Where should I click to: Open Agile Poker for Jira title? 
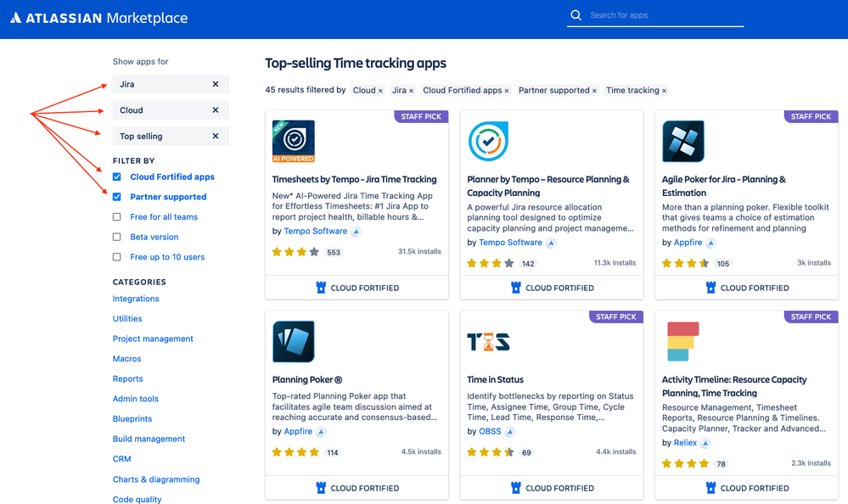pyautogui.click(x=723, y=186)
